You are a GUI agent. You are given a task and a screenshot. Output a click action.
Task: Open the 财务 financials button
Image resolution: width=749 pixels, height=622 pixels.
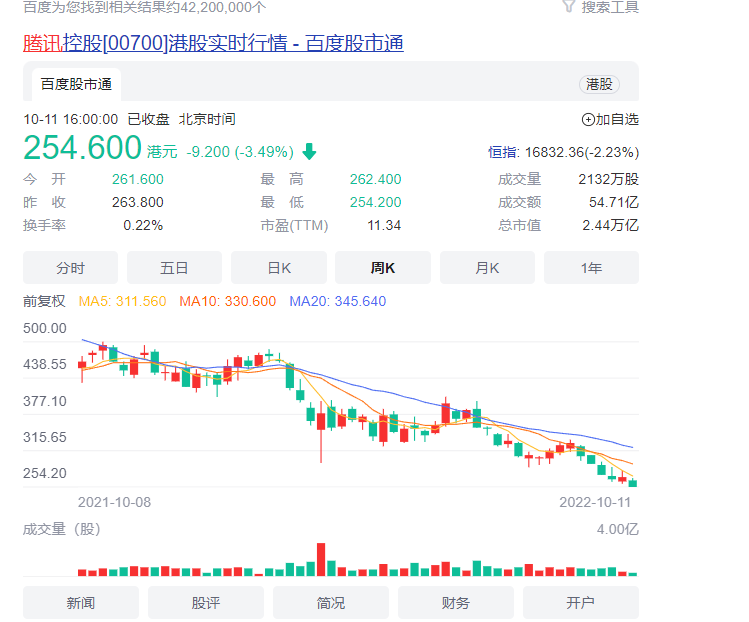pyautogui.click(x=456, y=603)
